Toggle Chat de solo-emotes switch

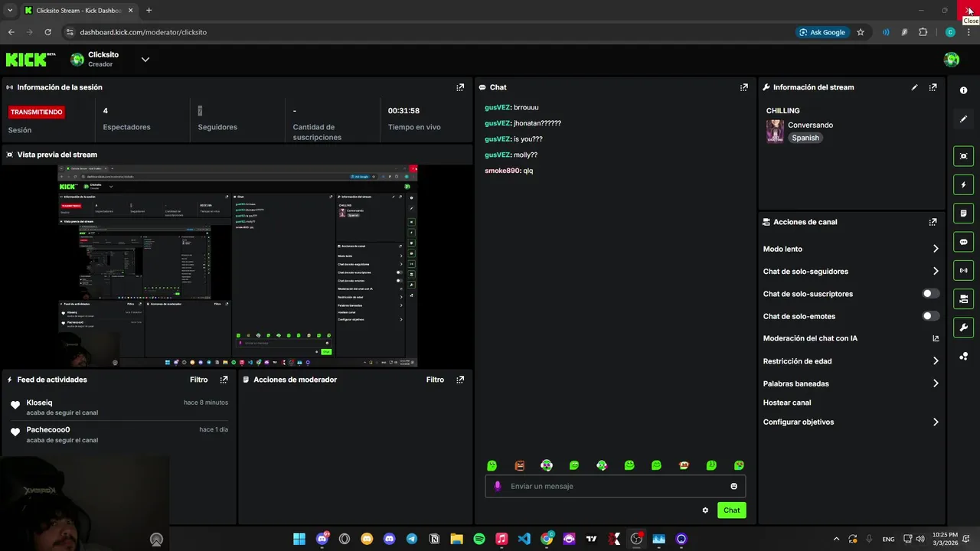point(931,316)
